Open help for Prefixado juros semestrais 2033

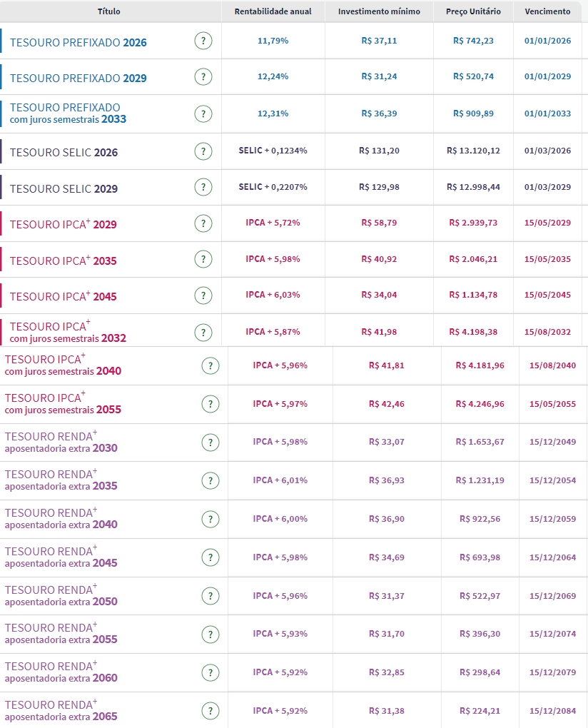[203, 113]
